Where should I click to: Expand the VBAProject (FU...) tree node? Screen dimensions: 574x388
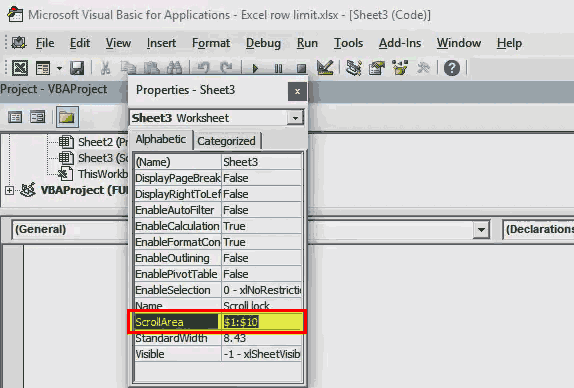click(10, 190)
